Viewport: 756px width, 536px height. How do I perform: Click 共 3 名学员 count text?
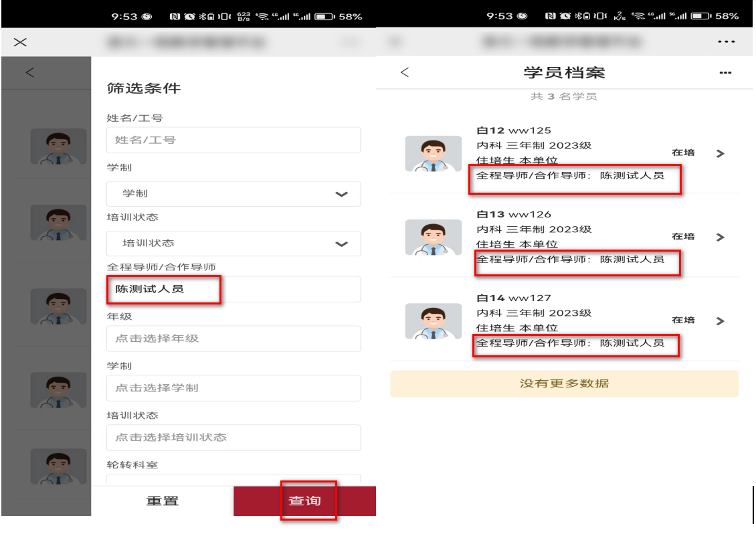click(x=564, y=96)
